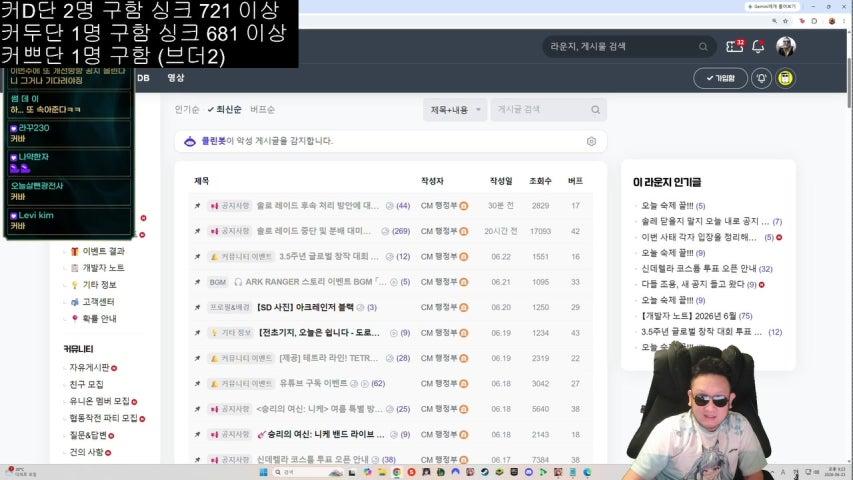Open 승리의 여신: 니케 밴드 라이브 post
The image size is (853, 480).
pyautogui.click(x=321, y=434)
